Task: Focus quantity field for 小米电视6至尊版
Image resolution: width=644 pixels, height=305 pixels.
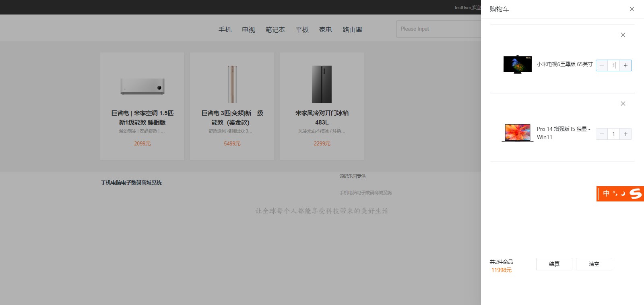Action: 613,65
